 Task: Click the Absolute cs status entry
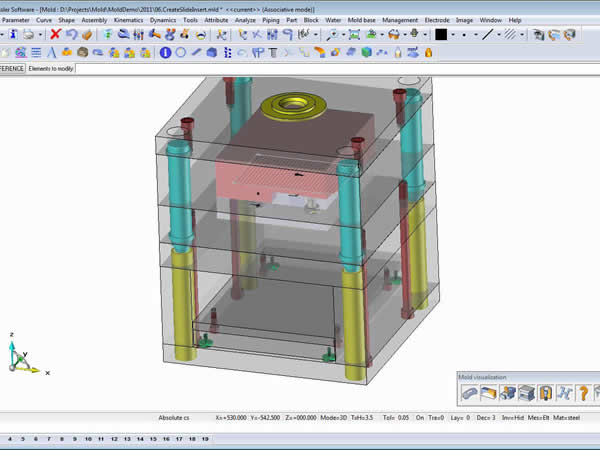point(174,418)
